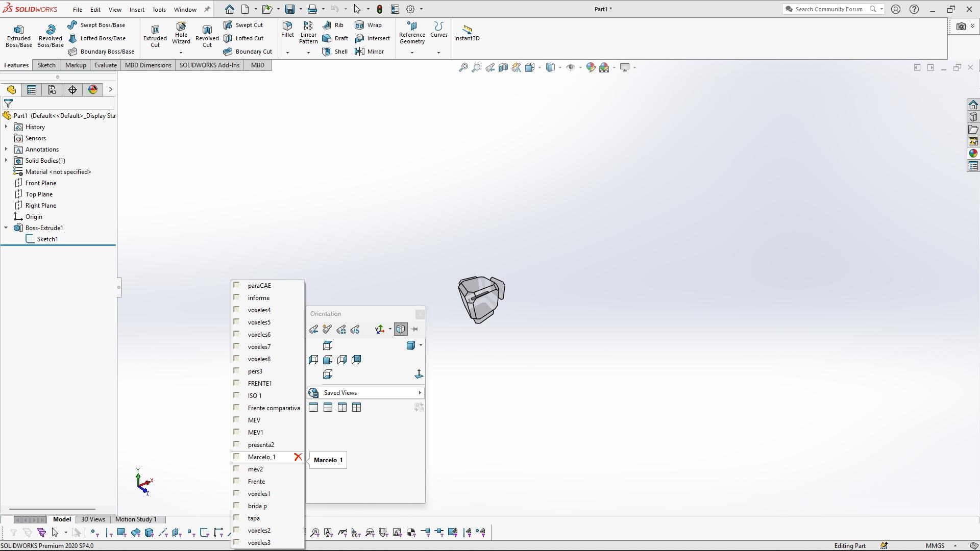Switch to the Sketch tab

point(46,65)
